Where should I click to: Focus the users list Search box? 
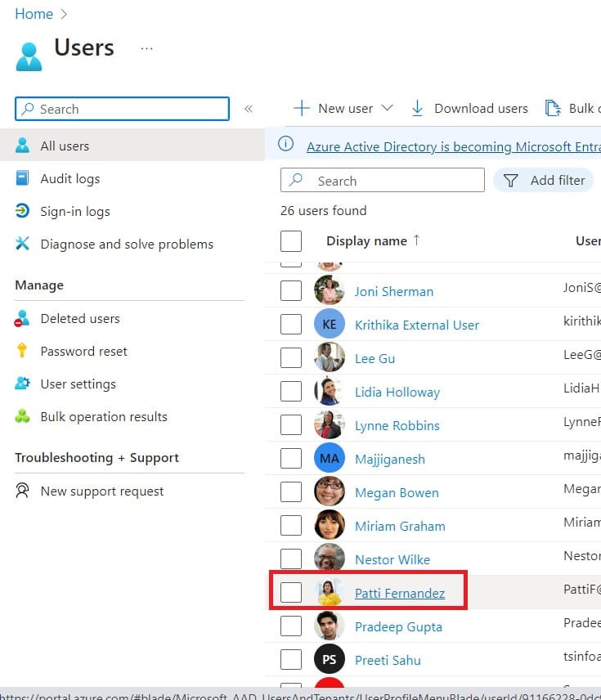[x=382, y=181]
